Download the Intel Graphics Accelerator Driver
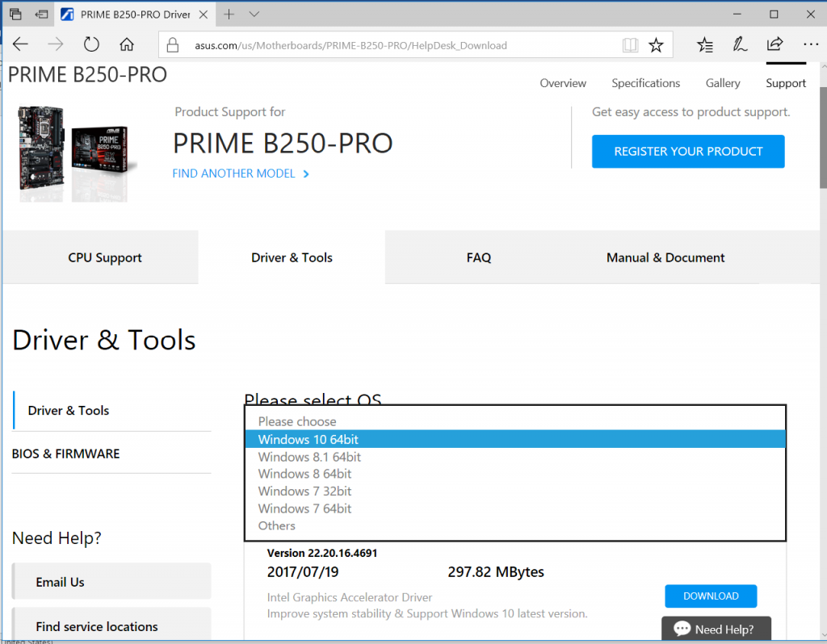Screen dimensions: 827x644 click(x=710, y=596)
